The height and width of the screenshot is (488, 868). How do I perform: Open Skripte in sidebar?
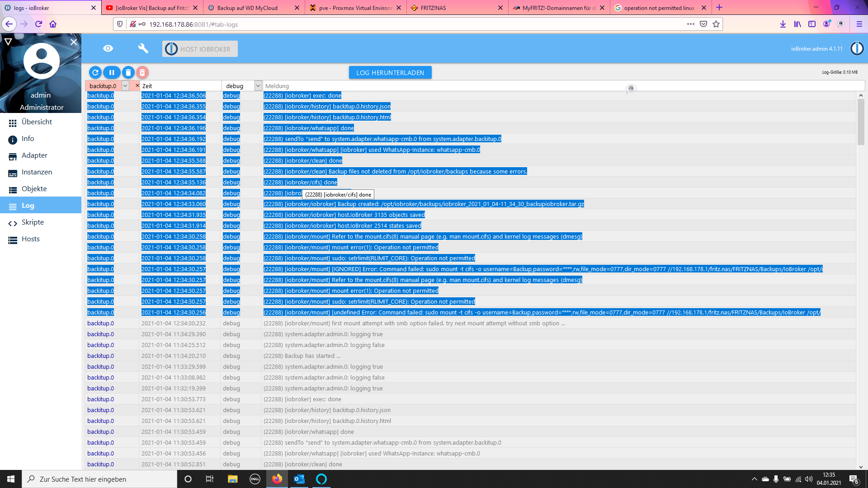[x=41, y=222]
